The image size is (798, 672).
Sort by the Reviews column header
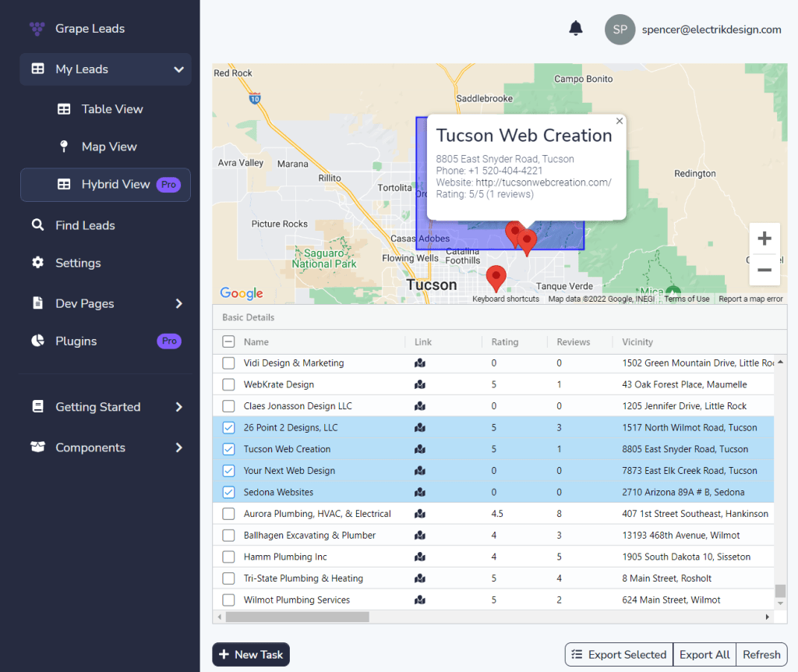tap(573, 342)
